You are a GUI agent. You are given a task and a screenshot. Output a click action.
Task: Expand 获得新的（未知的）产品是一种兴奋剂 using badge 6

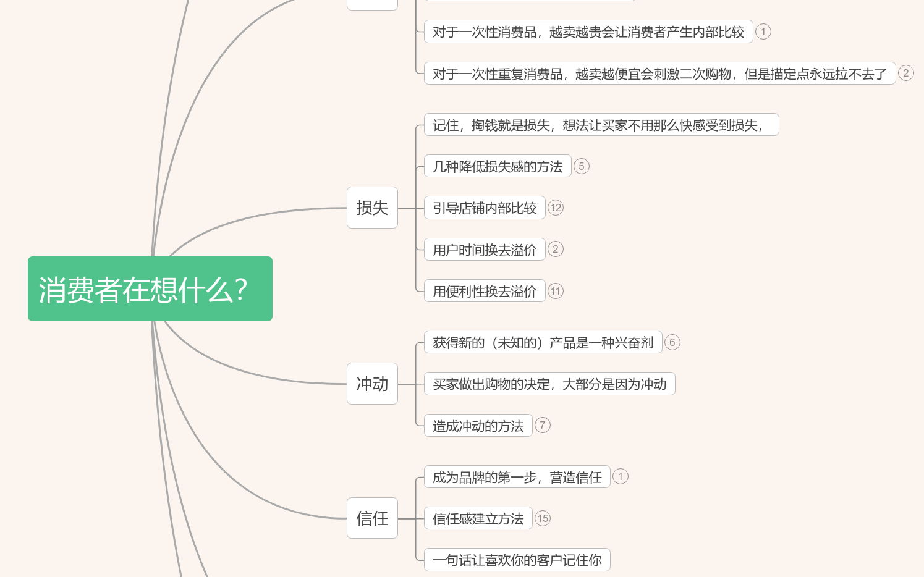[672, 342]
